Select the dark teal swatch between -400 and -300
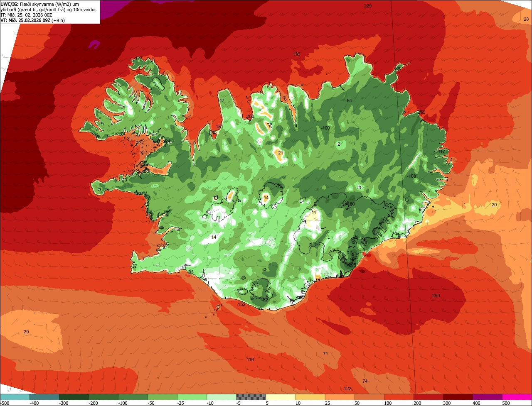This screenshot has width=532, height=406. click(44, 397)
